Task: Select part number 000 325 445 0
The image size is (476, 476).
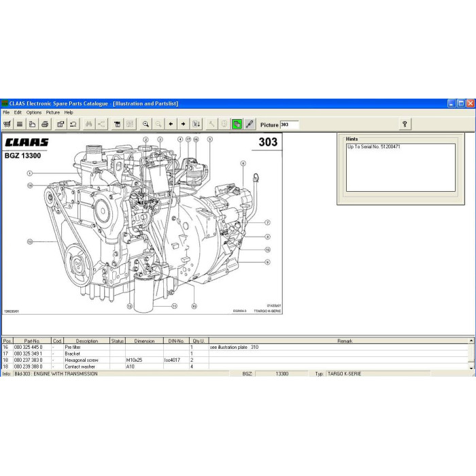Action: (29, 347)
